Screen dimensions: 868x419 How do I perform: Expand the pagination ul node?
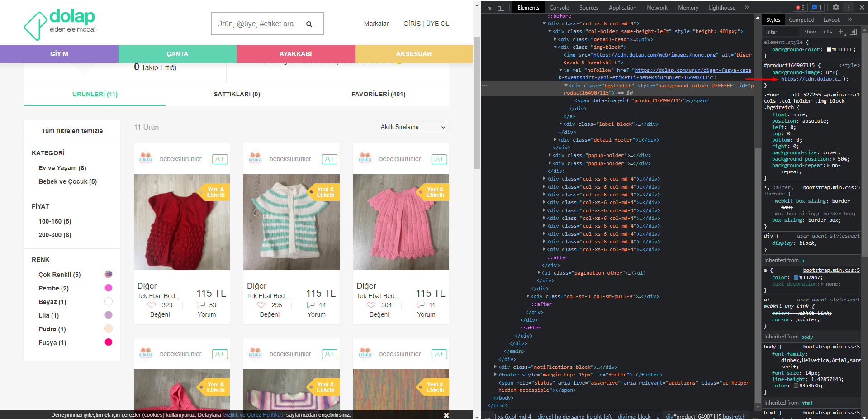point(539,273)
